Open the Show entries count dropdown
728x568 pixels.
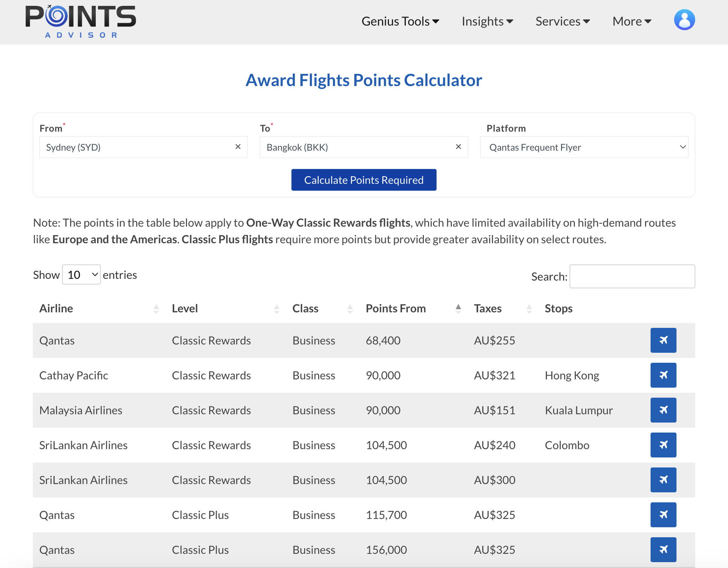pyautogui.click(x=81, y=275)
